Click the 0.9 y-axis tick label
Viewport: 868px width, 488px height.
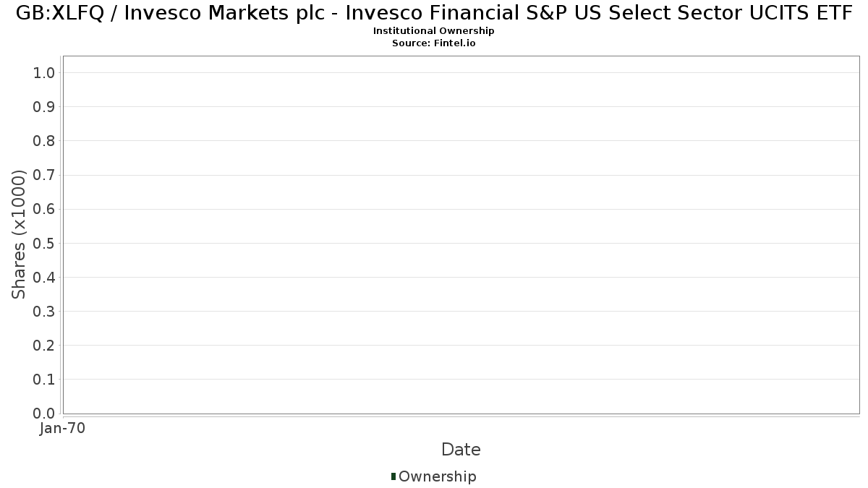pos(44,107)
